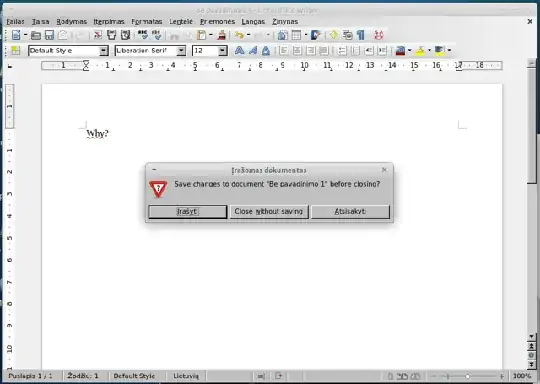Click the Increase indent icon

coord(382,51)
